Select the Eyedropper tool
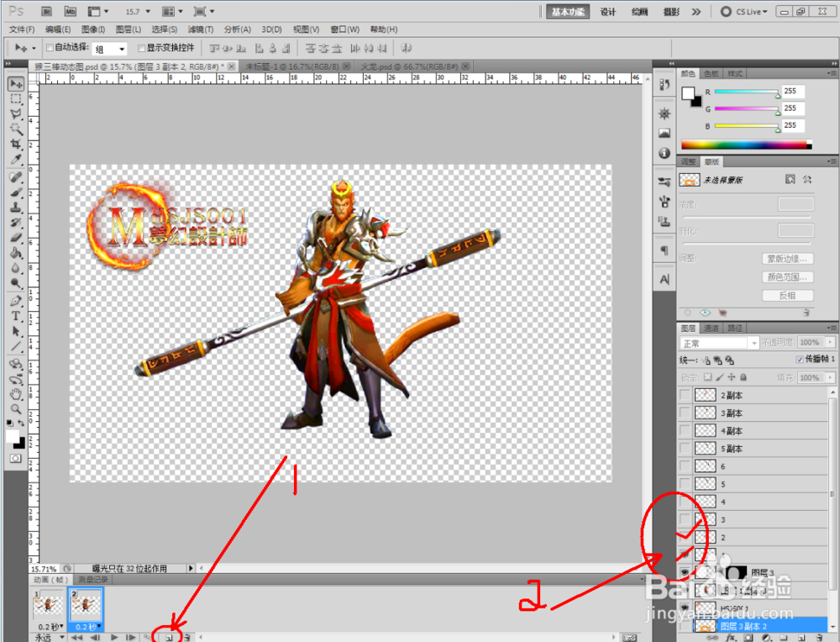This screenshot has width=840, height=642. point(16,159)
